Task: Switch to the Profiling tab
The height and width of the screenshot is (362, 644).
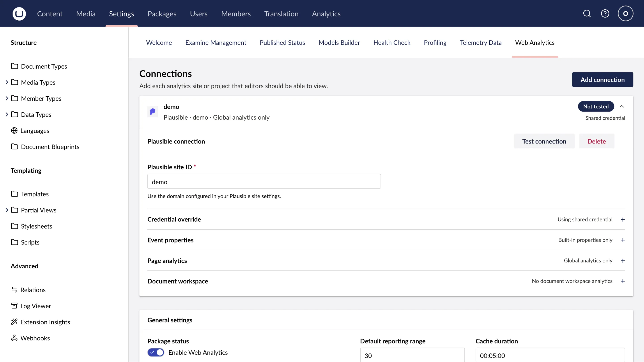Action: pos(435,42)
